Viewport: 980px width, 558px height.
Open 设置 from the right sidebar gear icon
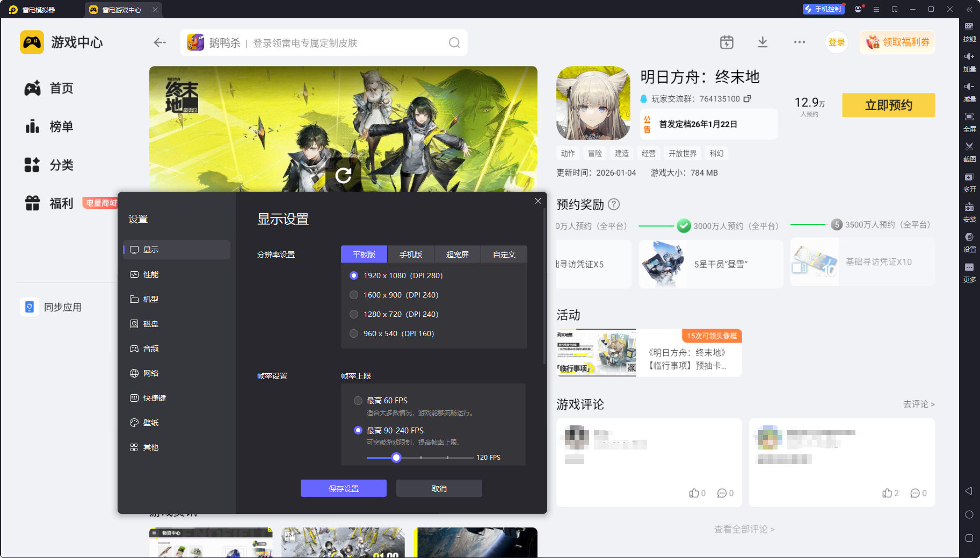[x=969, y=237]
